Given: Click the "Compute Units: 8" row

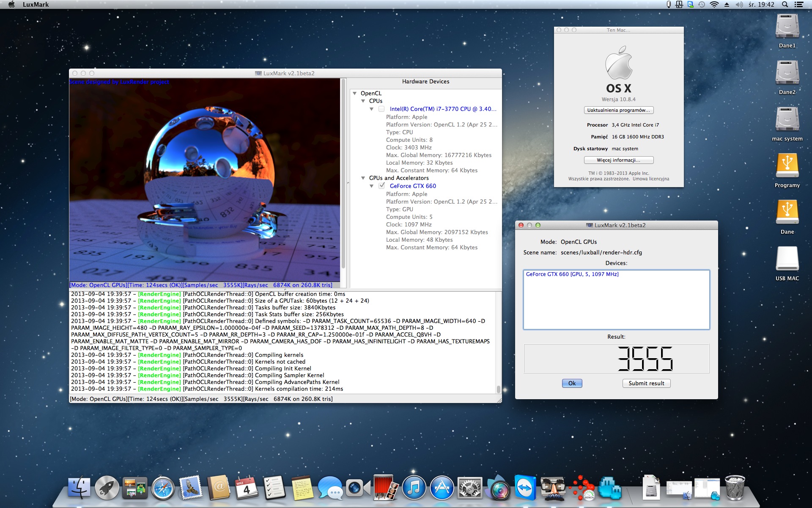Looking at the screenshot, I should pos(409,140).
